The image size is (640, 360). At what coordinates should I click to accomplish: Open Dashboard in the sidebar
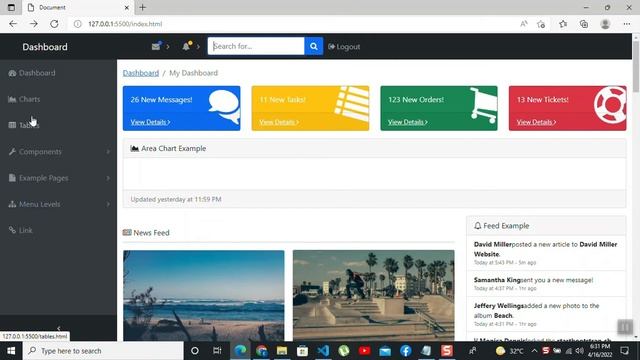point(32,73)
